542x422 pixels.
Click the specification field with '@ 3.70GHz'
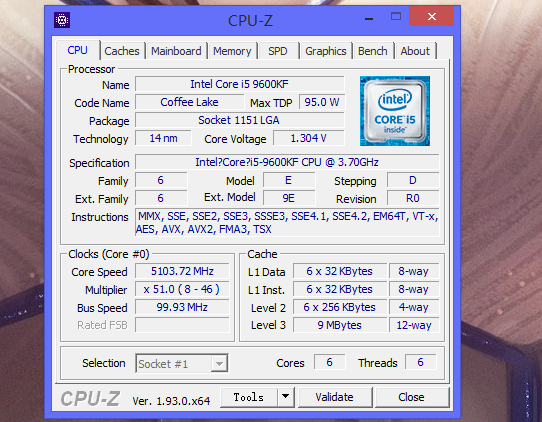pyautogui.click(x=287, y=162)
